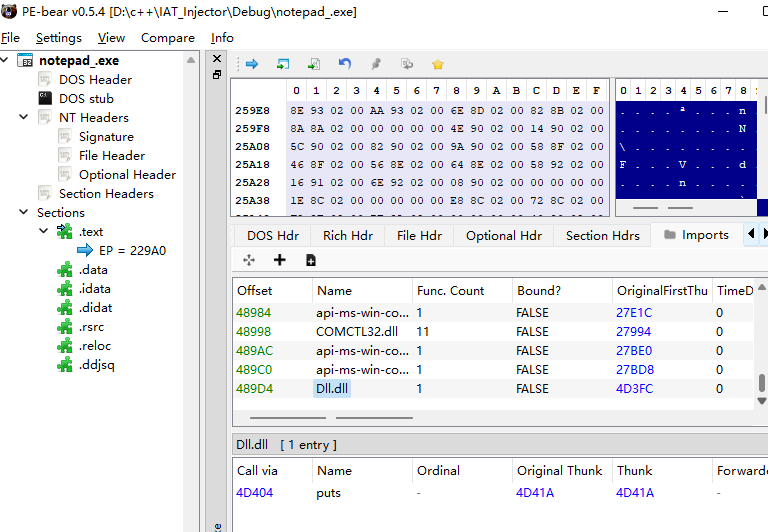
Task: Click OriginalFirstThunk value 27994
Action: coord(633,332)
